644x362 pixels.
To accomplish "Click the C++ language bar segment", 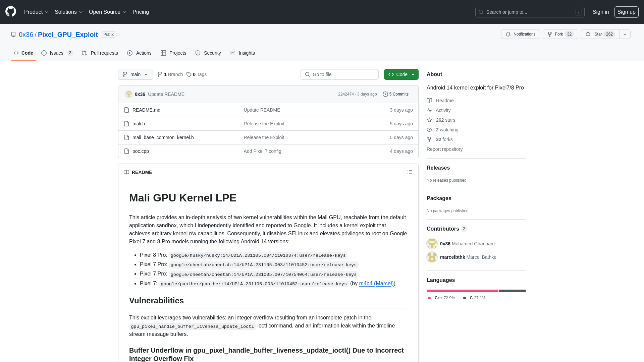I will pos(463,291).
